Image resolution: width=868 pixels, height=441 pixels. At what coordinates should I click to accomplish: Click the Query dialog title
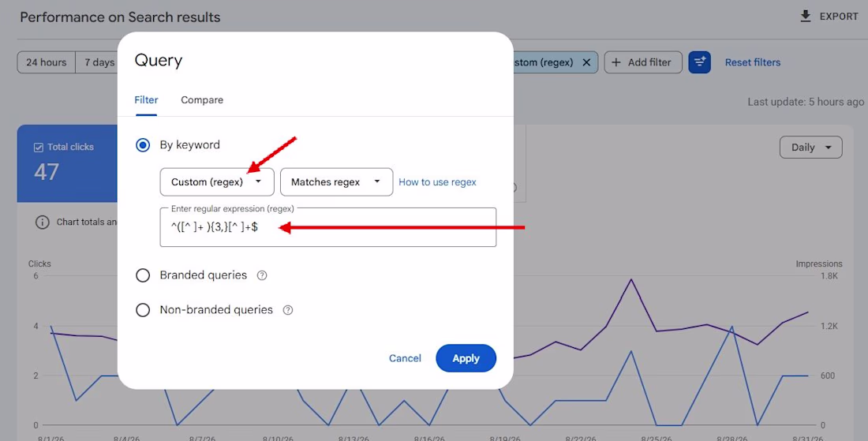159,60
